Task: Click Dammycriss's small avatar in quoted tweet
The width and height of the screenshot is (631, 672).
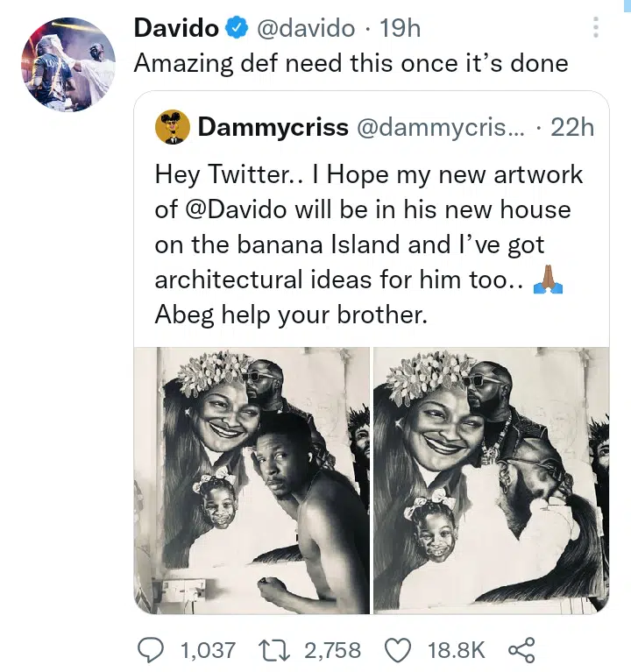Action: [x=173, y=127]
